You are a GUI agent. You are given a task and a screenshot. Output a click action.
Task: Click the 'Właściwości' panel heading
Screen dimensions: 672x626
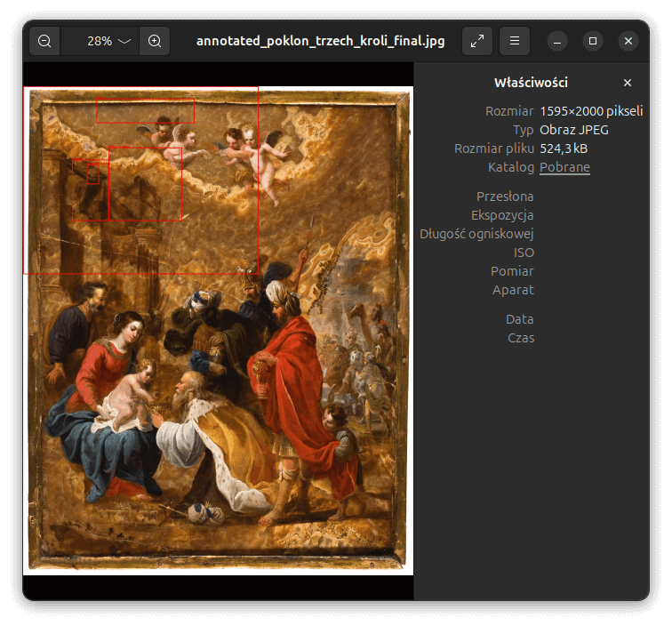(x=531, y=83)
